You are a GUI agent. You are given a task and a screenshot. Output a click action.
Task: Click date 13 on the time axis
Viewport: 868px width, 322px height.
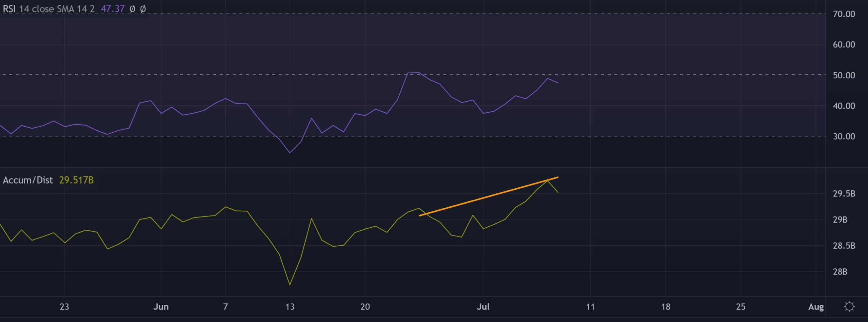pos(290,307)
